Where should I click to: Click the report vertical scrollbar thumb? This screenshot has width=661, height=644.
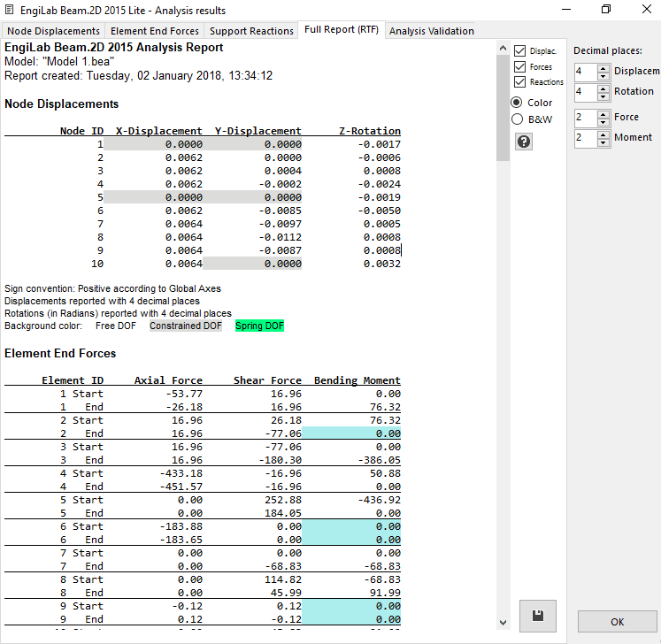click(503, 108)
